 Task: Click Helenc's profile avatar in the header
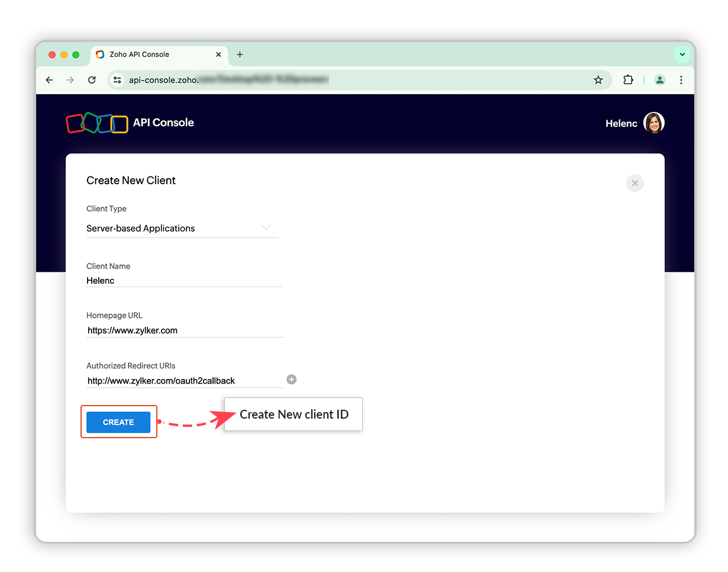[654, 123]
